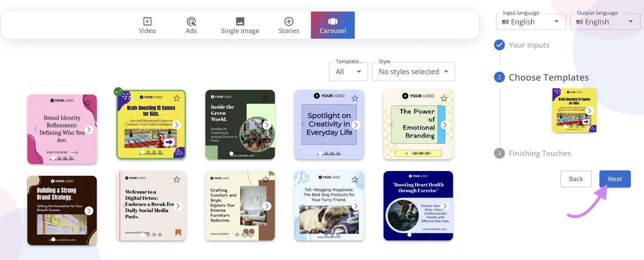
Task: Favorite the Brain-Boosting IQ Games template star
Action: tap(177, 98)
